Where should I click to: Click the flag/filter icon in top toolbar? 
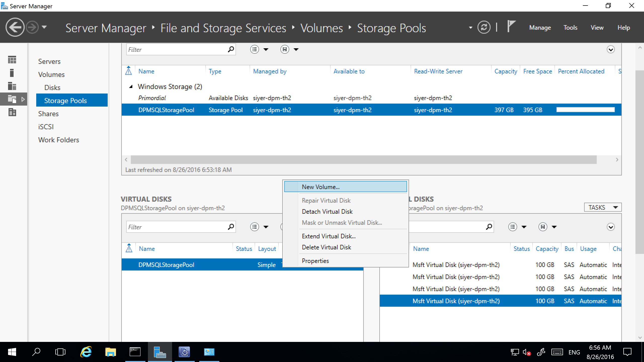click(x=513, y=28)
